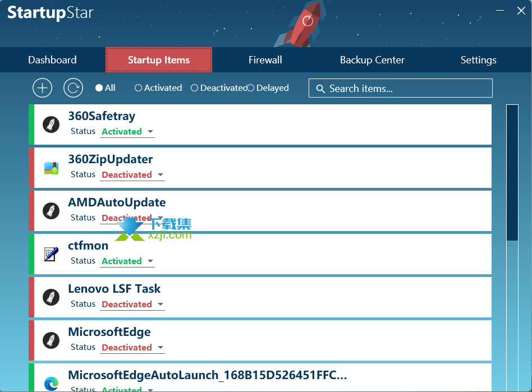Open MicrosoftEdge status dropdown
The image size is (532, 392).
[132, 347]
